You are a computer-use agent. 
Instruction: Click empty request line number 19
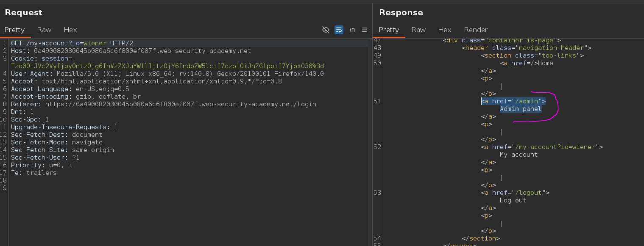pos(4,188)
